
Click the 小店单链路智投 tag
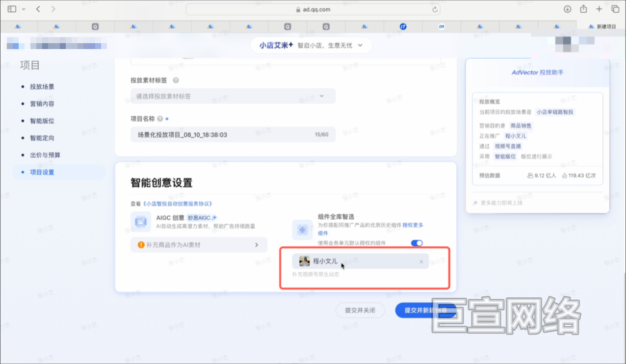555,112
